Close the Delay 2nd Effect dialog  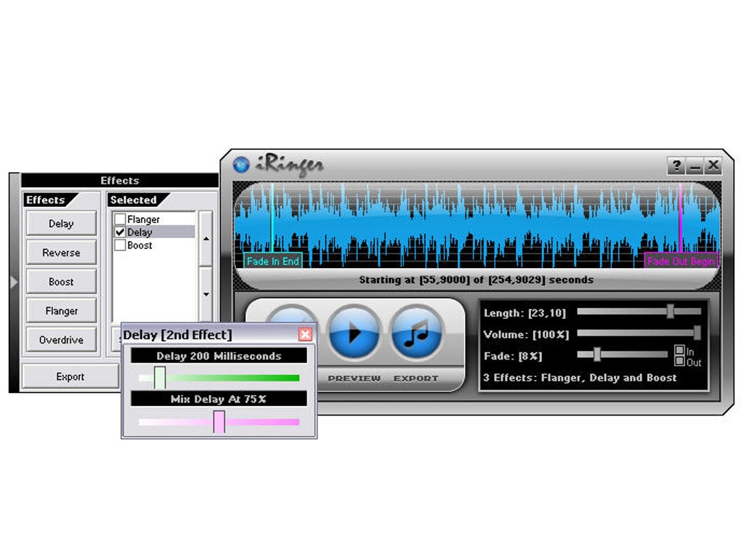point(305,335)
